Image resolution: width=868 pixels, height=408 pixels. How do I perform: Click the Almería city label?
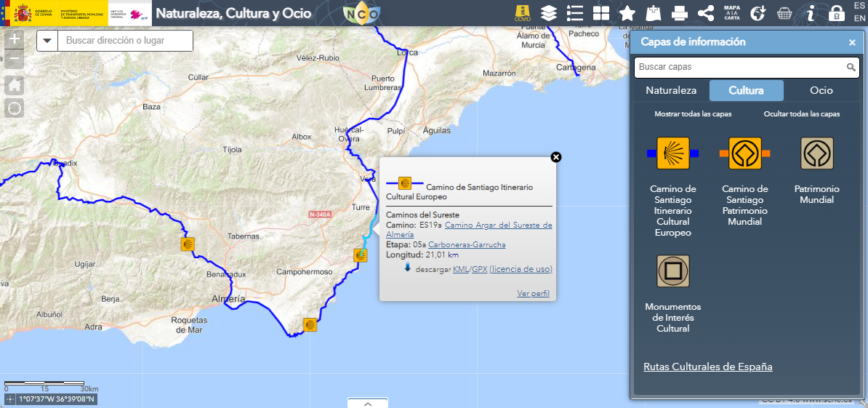228,299
